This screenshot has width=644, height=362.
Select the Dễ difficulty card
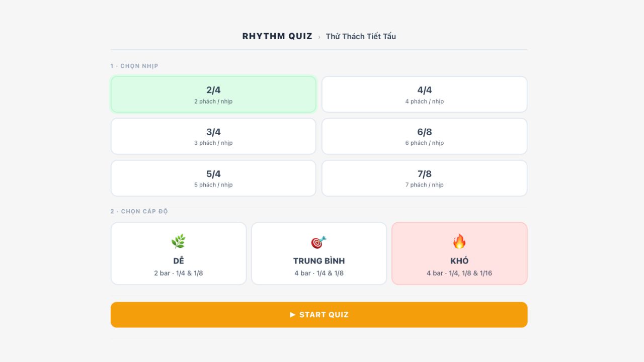click(x=179, y=253)
